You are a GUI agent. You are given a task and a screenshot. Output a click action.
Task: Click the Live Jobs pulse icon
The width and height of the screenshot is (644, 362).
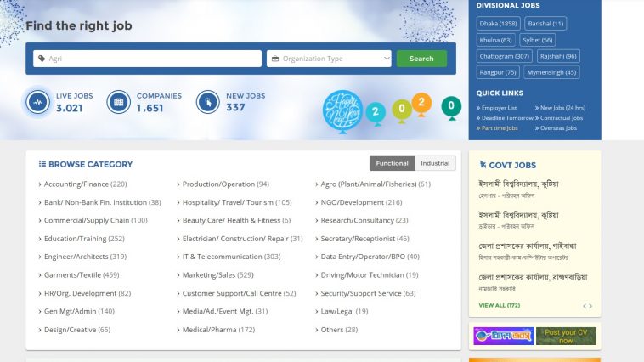(38, 102)
